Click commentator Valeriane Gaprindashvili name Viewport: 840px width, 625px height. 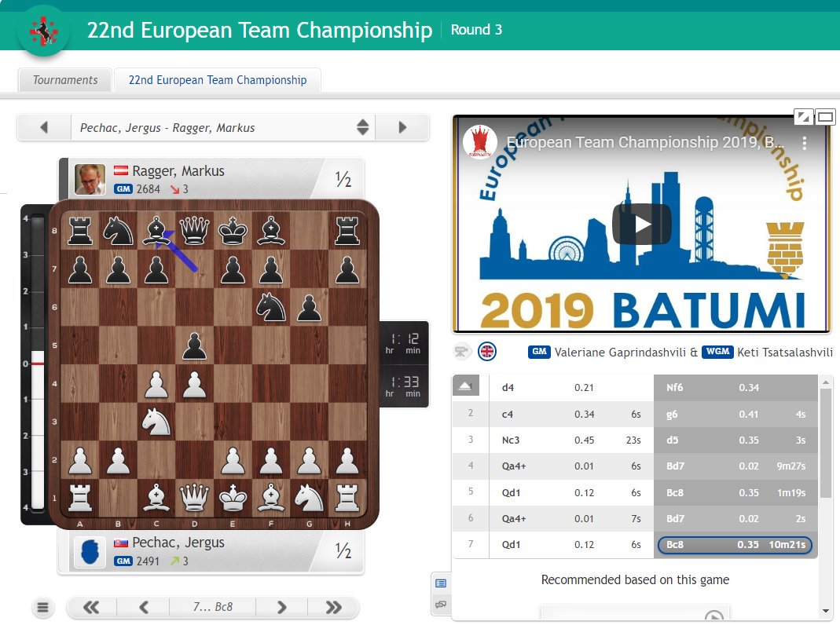pyautogui.click(x=620, y=352)
